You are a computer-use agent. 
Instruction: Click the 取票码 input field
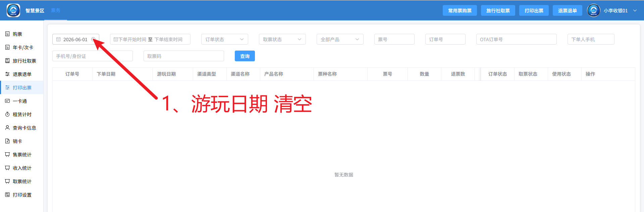184,56
